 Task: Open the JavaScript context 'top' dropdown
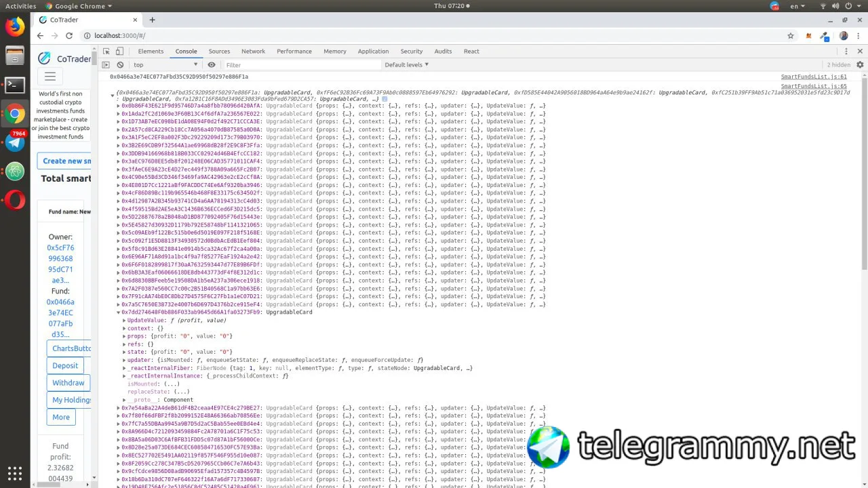(165, 65)
